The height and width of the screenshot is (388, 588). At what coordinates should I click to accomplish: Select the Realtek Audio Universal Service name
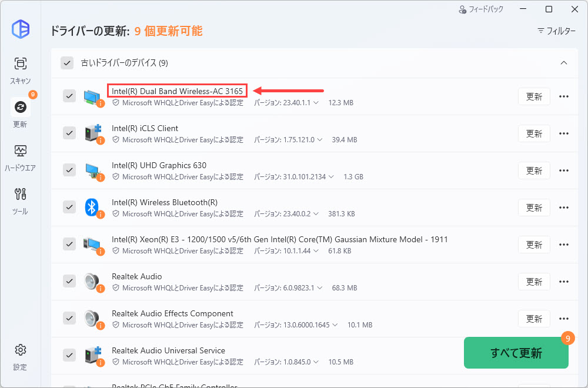pos(168,350)
